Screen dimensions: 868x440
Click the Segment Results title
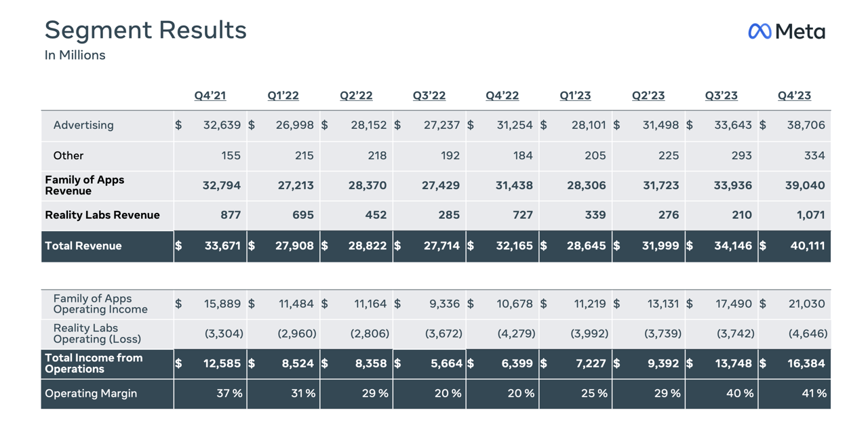[146, 31]
